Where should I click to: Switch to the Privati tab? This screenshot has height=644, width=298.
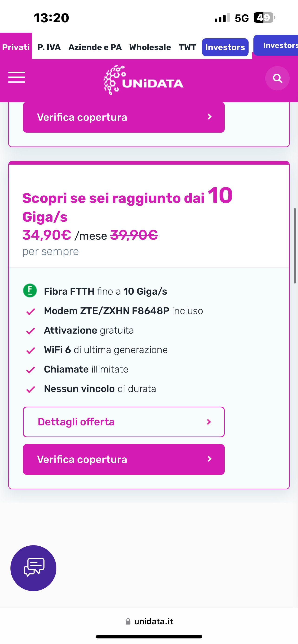(x=16, y=47)
